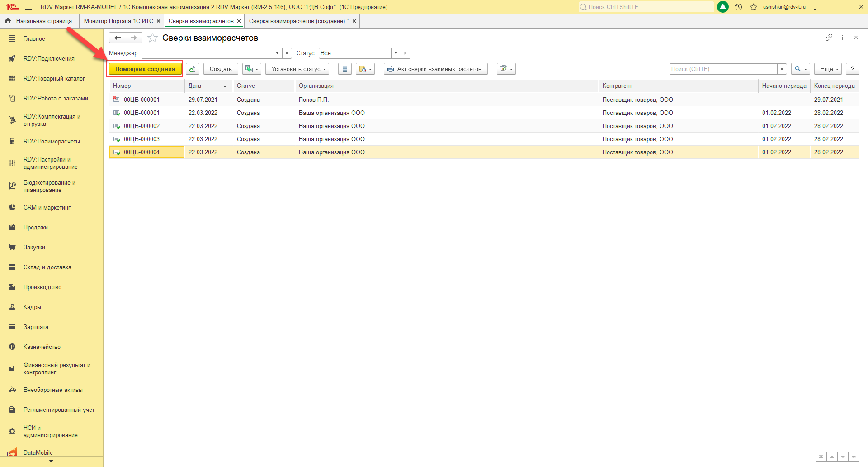Click Акт сверки взаимных расчетов print button

[435, 69]
